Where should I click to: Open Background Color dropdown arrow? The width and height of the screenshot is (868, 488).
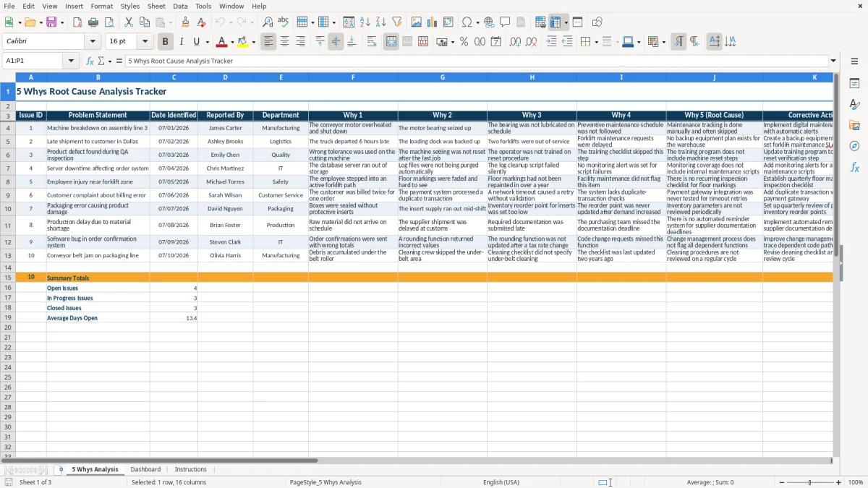tap(253, 42)
